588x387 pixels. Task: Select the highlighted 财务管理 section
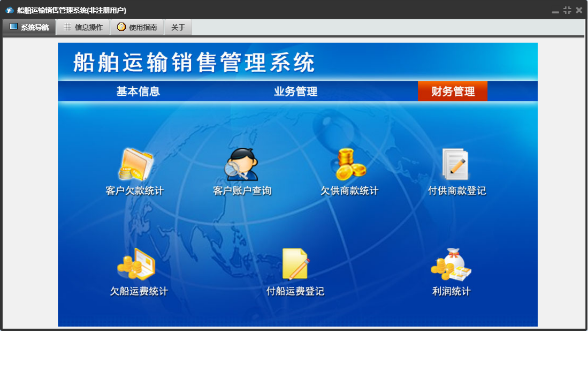[453, 92]
